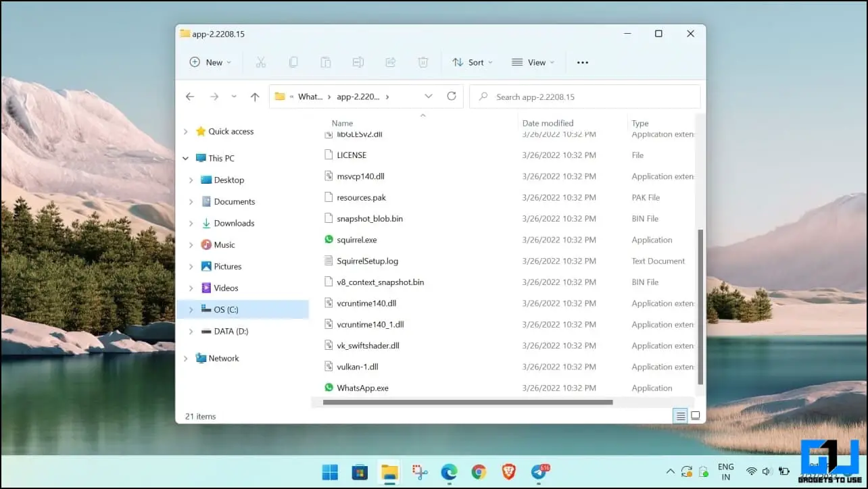Open Google Chrome from taskbar

coord(479,472)
